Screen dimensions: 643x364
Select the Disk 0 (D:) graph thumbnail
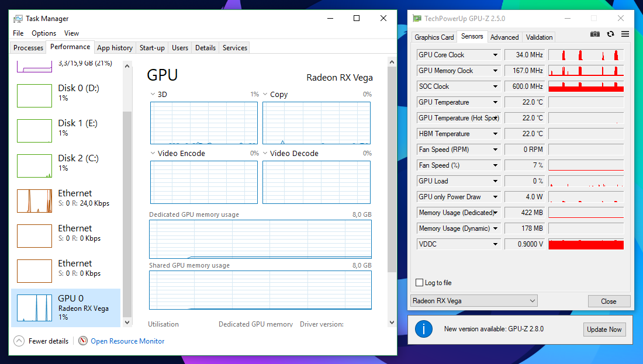(x=34, y=95)
